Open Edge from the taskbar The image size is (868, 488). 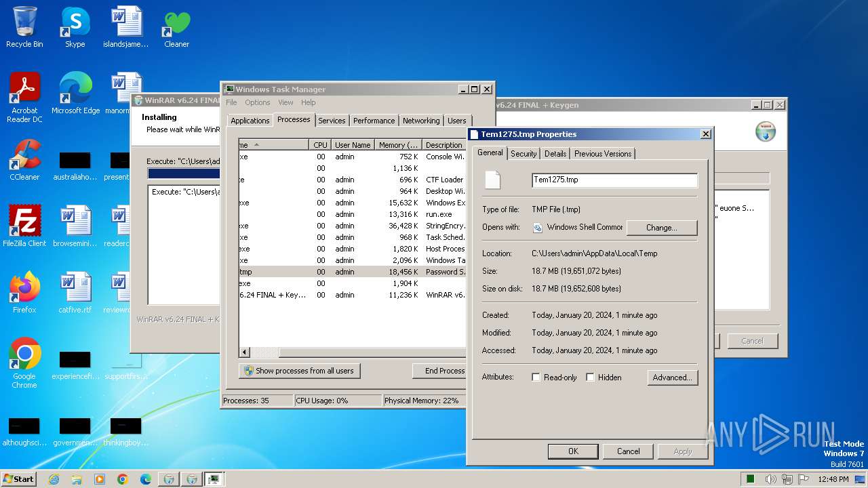146,479
